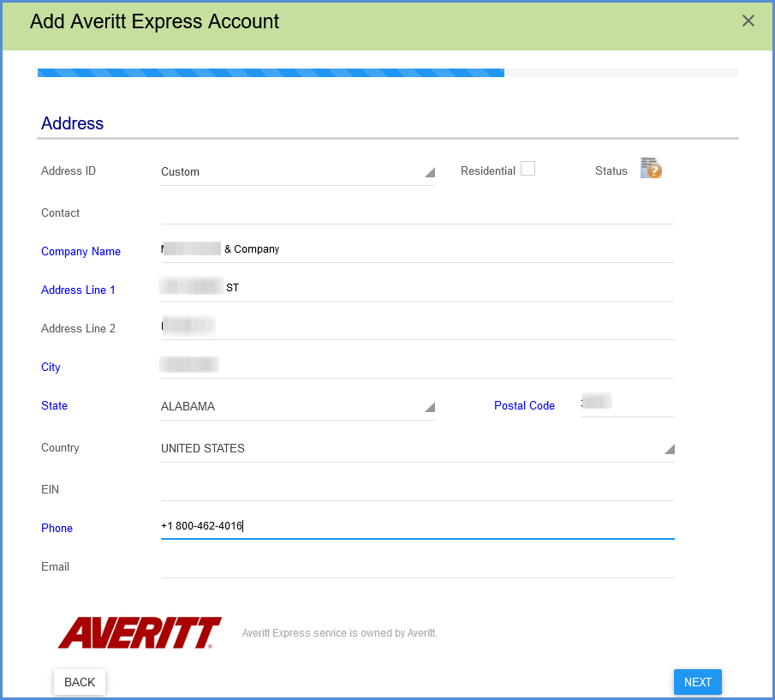Click the Contact label
The height and width of the screenshot is (700, 775).
[60, 213]
